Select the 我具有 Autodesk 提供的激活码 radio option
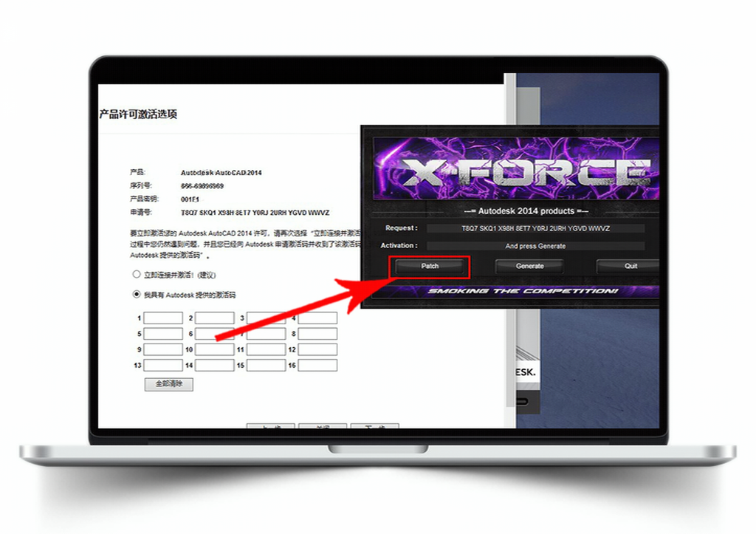Viewport: 756px width, 534px height. click(x=137, y=294)
